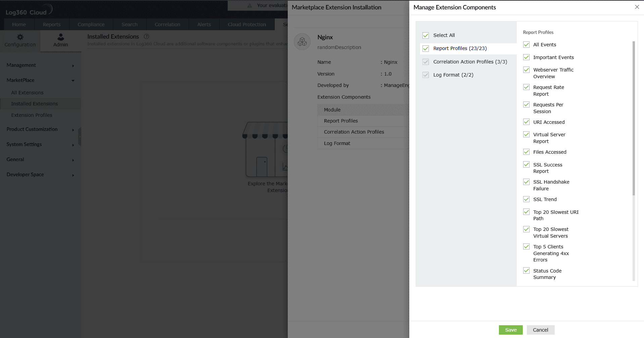This screenshot has height=338, width=644.
Task: Open Extension Profiles in the sidebar
Action: [32, 115]
